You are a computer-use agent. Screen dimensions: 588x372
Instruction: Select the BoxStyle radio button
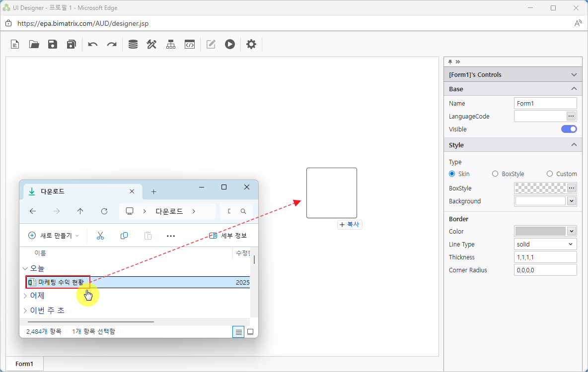tap(495, 174)
